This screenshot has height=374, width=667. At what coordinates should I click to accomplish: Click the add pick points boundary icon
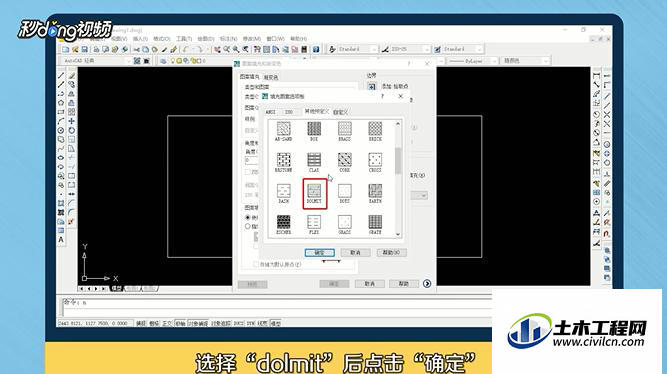(x=372, y=86)
